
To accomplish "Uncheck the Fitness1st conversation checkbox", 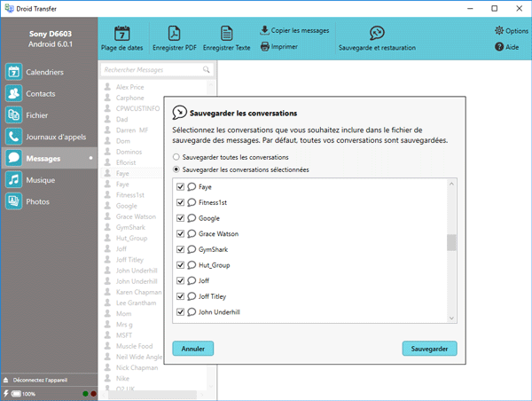I will pyautogui.click(x=181, y=202).
